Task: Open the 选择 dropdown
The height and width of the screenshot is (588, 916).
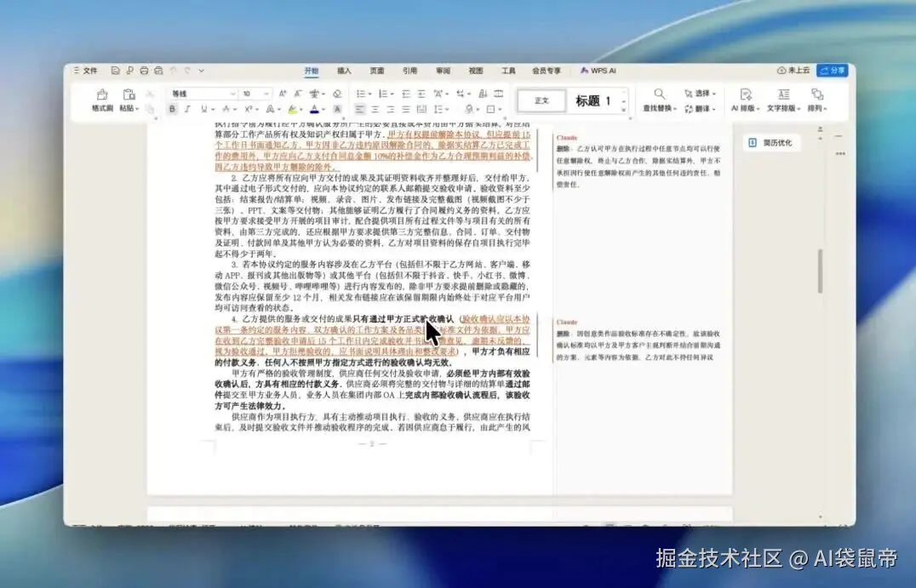Action: pos(700,94)
